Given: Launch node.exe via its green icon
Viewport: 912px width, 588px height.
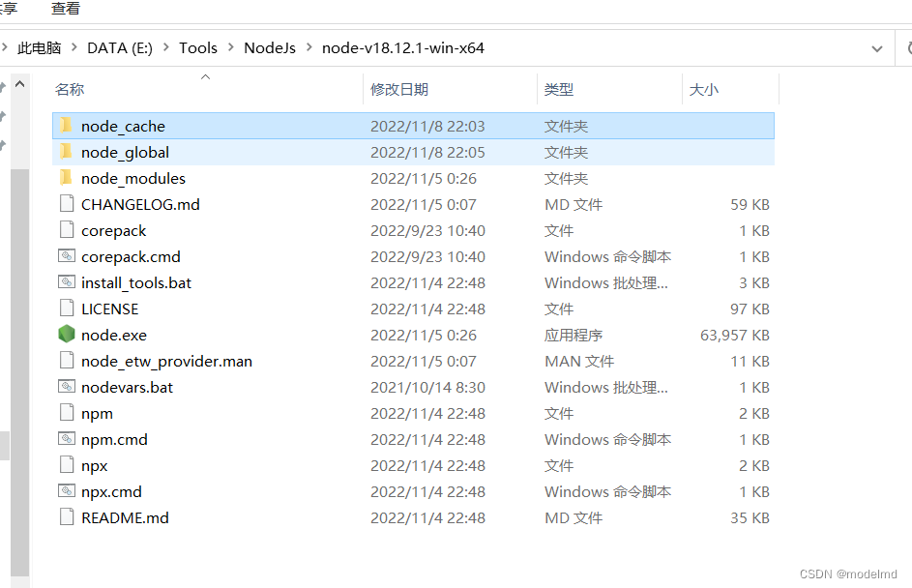Looking at the screenshot, I should (66, 335).
